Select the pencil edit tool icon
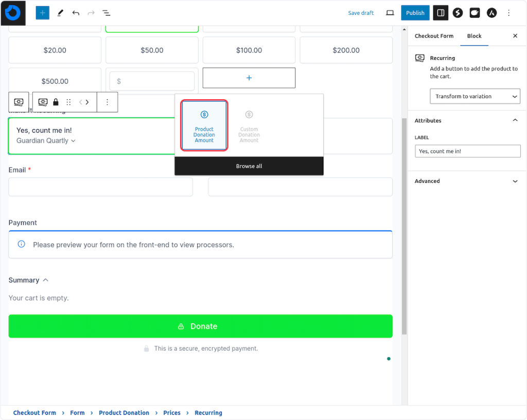The width and height of the screenshot is (527, 420). point(60,13)
